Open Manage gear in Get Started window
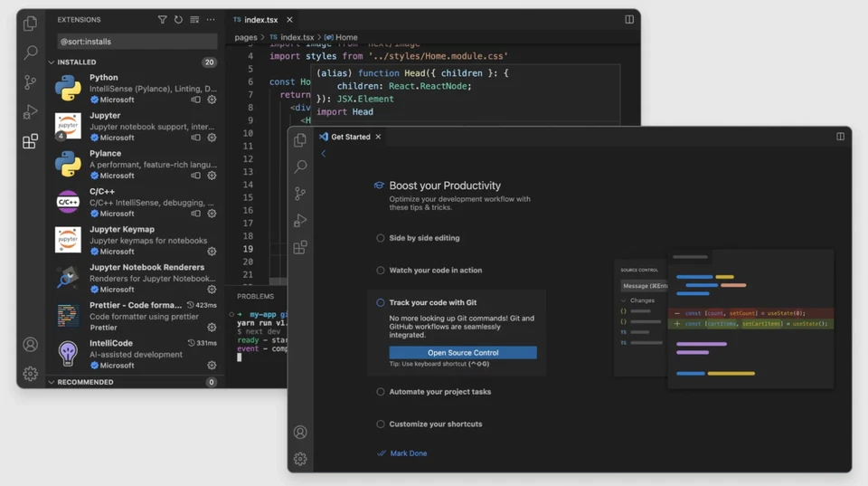This screenshot has height=486, width=868. [x=300, y=459]
